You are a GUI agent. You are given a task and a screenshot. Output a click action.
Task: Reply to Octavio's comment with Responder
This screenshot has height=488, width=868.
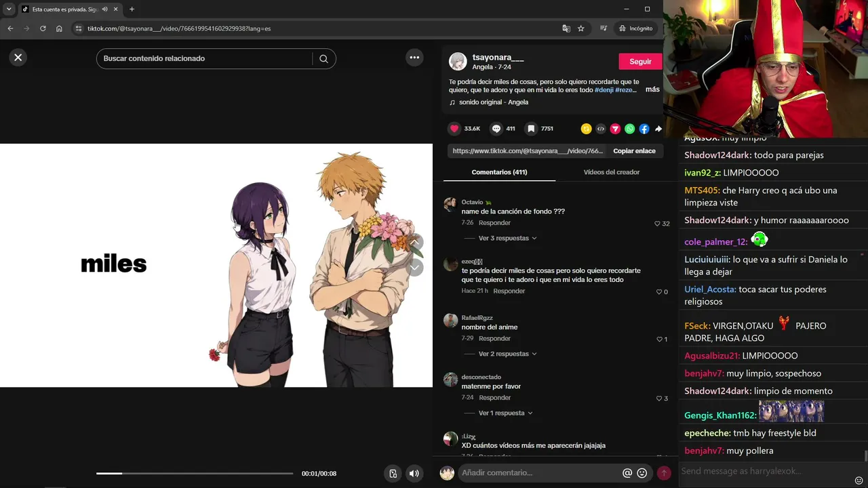494,223
